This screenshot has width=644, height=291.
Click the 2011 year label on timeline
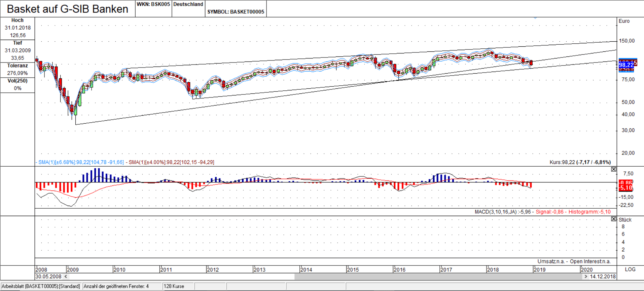[x=166, y=269]
